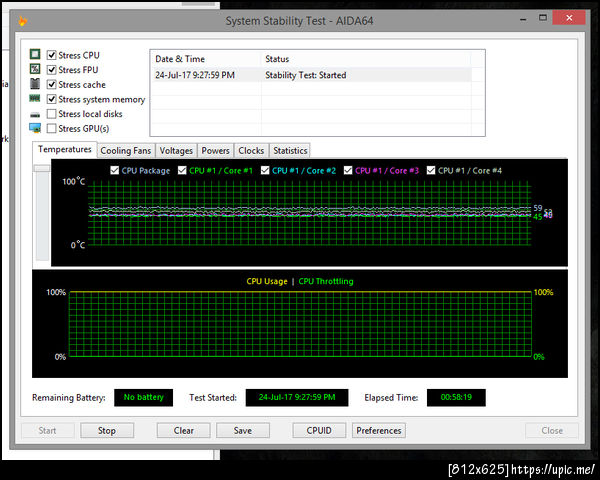This screenshot has height=480, width=600.
Task: Click the temperature graph vertical scale slider
Action: [x=42, y=168]
